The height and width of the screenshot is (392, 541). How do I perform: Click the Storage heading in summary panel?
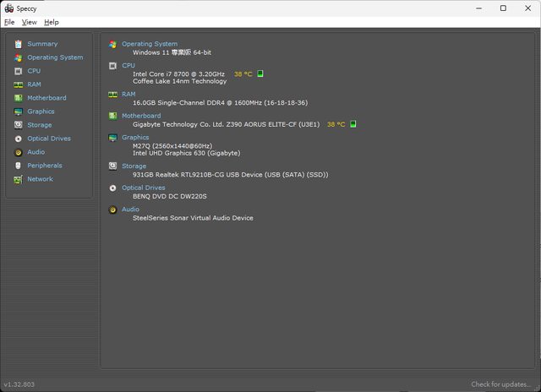tap(134, 166)
